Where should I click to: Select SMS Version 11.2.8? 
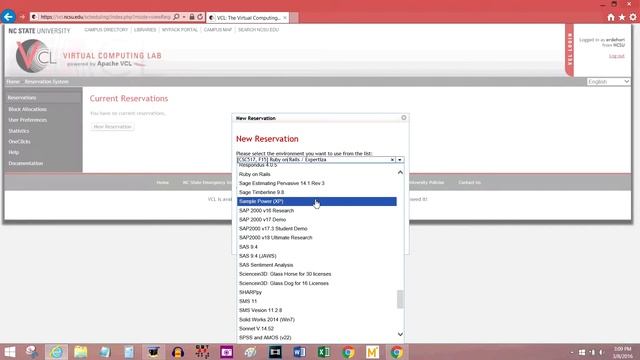[317, 310]
